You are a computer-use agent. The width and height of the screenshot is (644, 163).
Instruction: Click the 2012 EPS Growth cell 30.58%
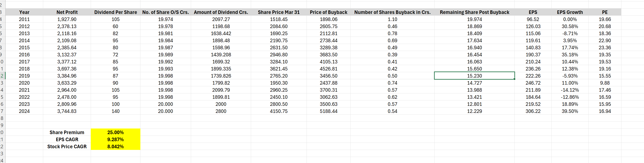tap(570, 26)
